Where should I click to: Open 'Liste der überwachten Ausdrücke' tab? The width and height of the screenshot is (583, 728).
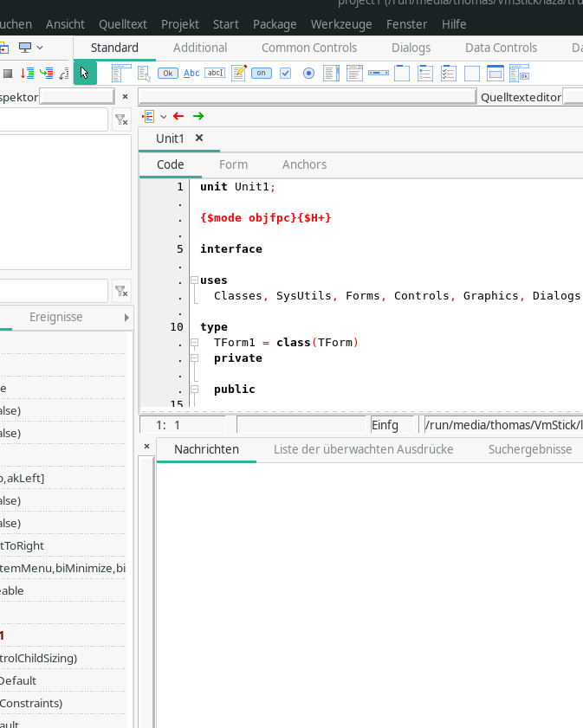363,449
